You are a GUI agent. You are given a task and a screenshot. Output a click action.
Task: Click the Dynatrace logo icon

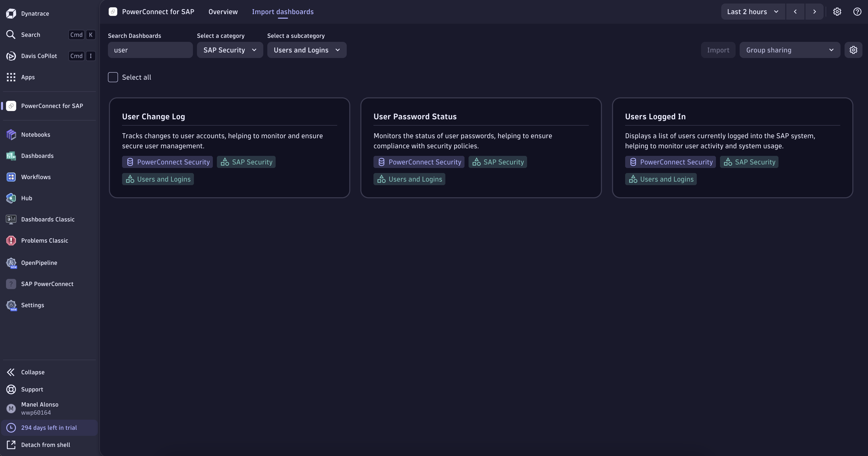pyautogui.click(x=11, y=13)
